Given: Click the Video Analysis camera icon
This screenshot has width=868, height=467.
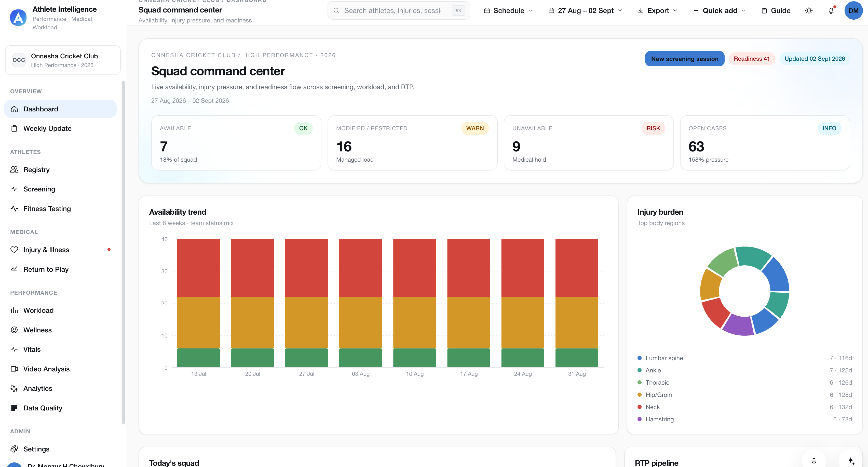Looking at the screenshot, I should 14,369.
